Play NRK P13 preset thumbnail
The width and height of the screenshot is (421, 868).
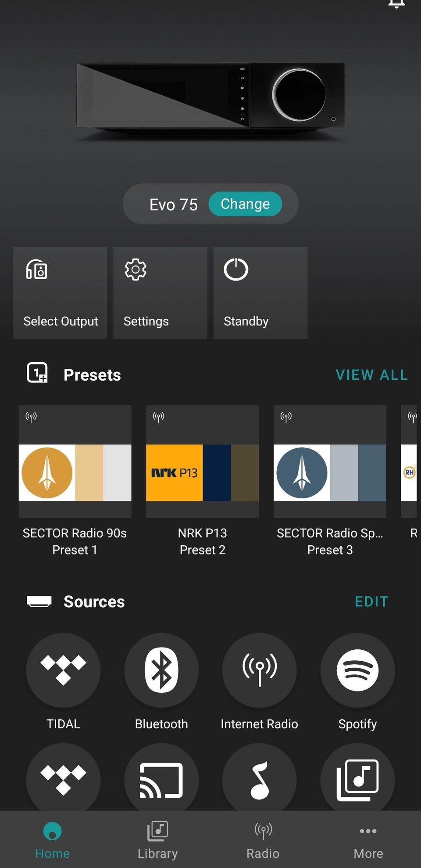coord(202,461)
